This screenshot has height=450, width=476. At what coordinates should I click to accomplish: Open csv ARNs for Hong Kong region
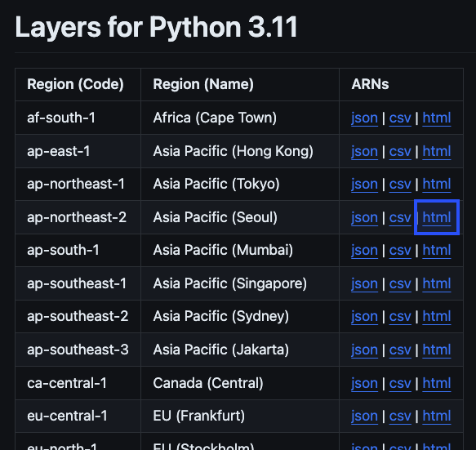tap(400, 151)
